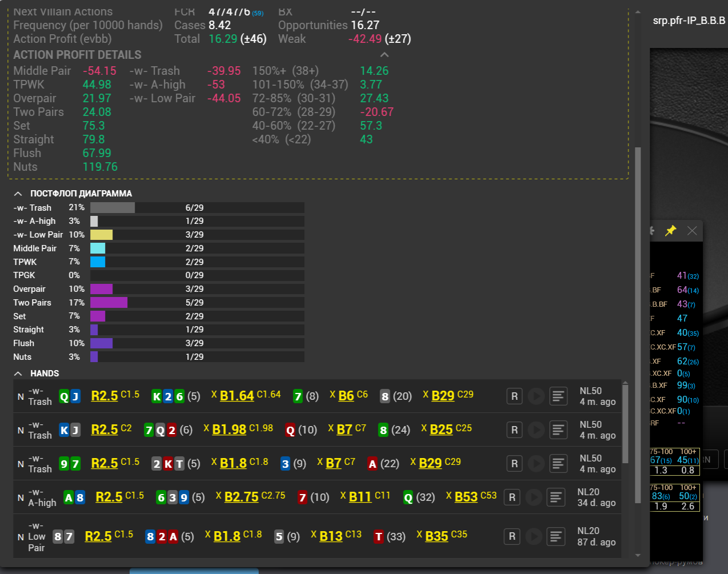Close the stats popup with the X
The height and width of the screenshot is (574, 728).
click(692, 231)
